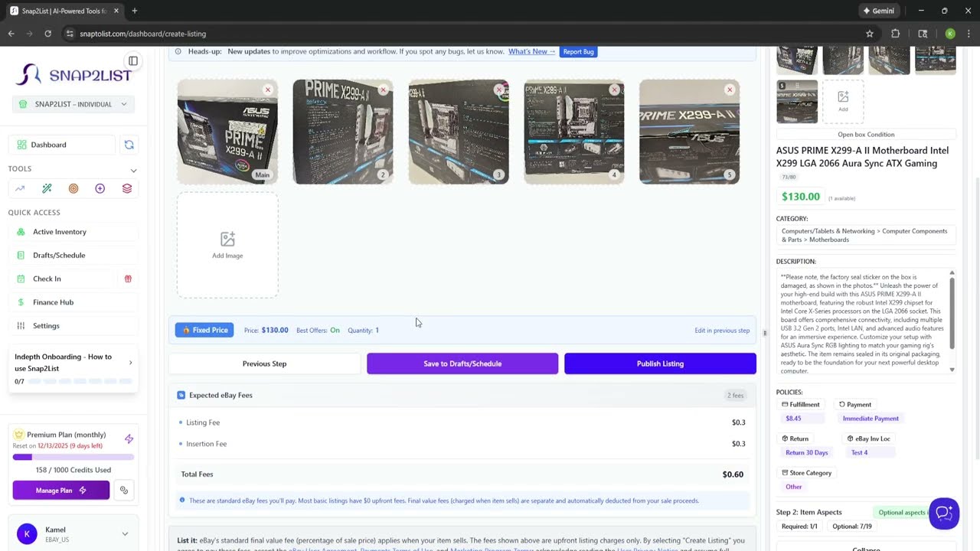Click Edit in previous step link
Screen dimensions: 980x551
click(722, 331)
